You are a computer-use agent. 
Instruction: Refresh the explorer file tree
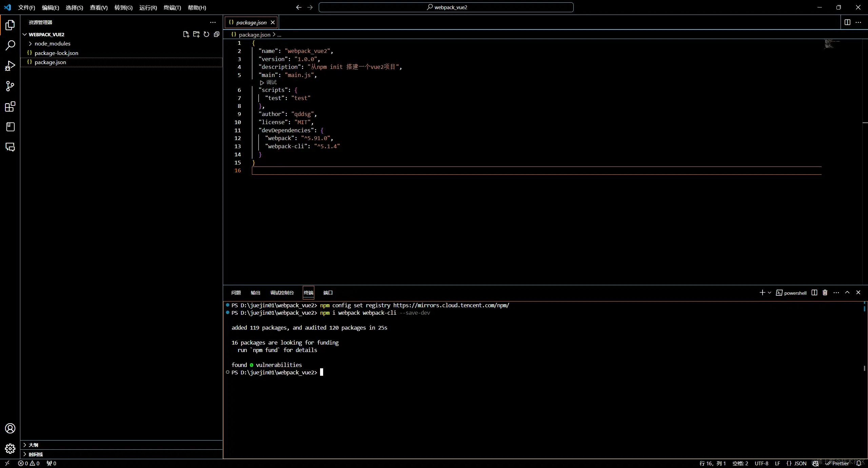click(206, 34)
